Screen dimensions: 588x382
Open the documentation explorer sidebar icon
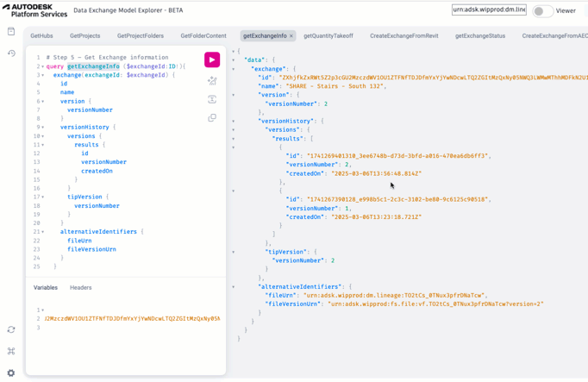pyautogui.click(x=11, y=32)
